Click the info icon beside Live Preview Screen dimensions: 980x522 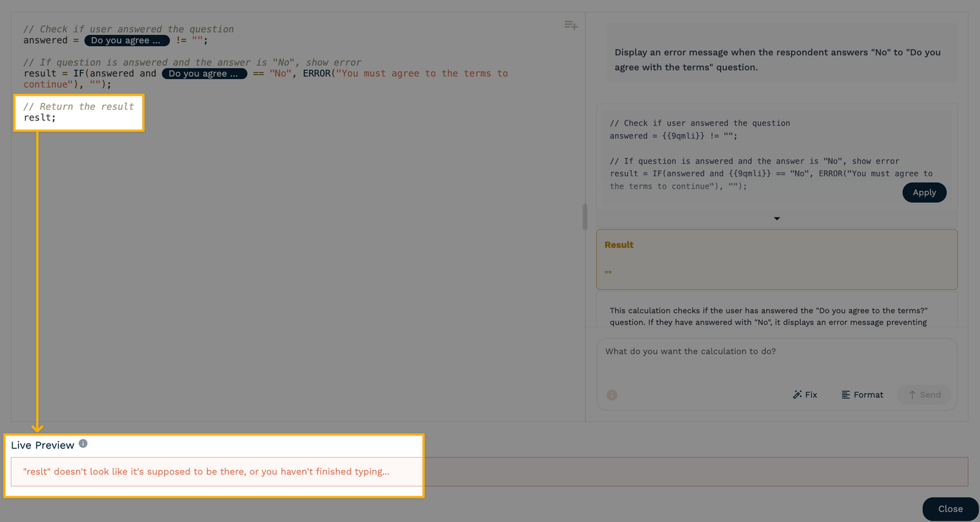83,444
